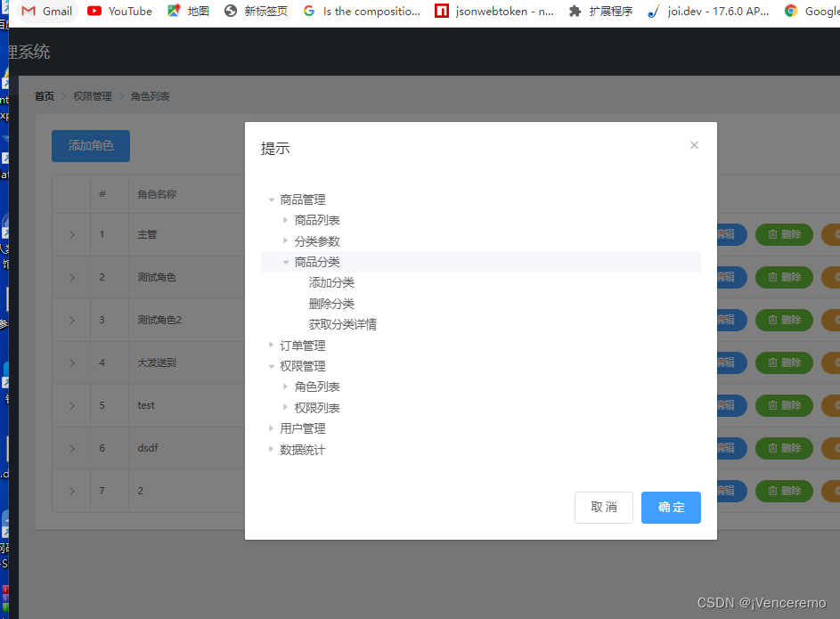Click the 取消 button in the dialog
The image size is (840, 619).
(x=603, y=507)
